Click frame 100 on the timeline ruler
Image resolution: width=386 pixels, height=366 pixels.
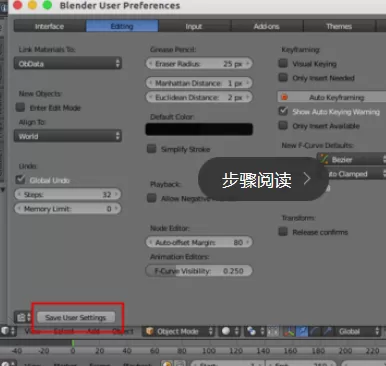pos(209,351)
